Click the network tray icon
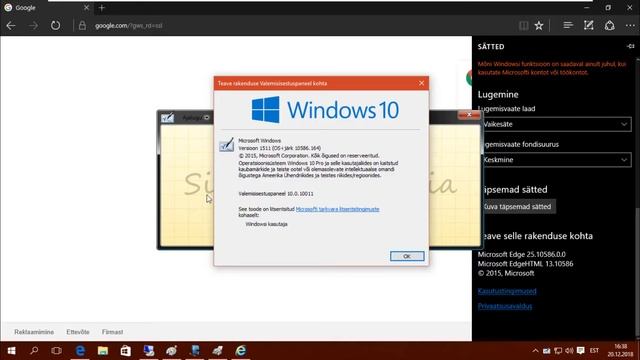640x360 pixels. 558,351
